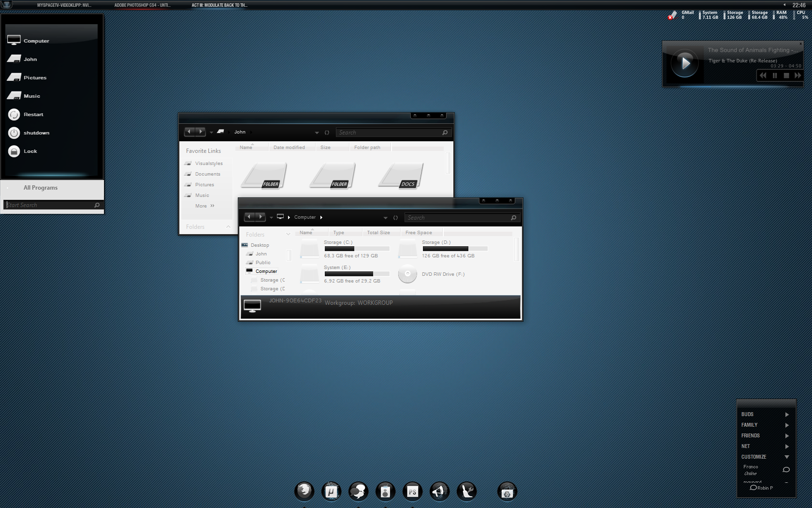Click the Start Search input field

tap(48, 205)
